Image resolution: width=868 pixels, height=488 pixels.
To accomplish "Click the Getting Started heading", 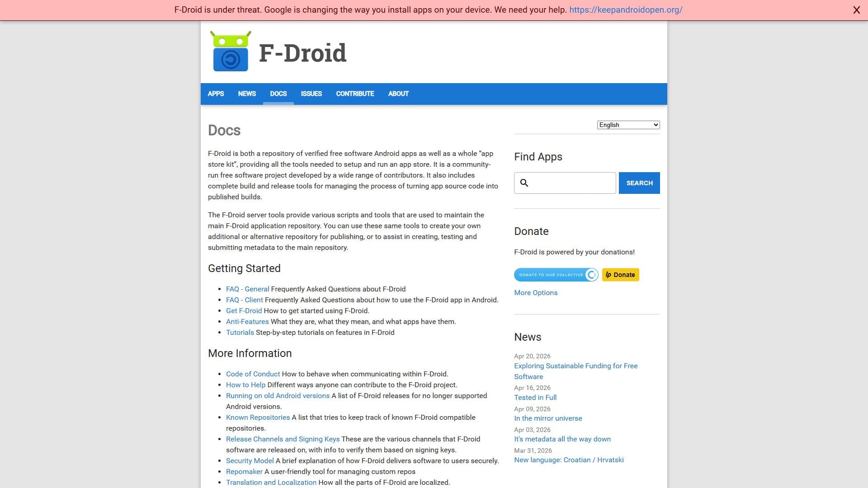I will coord(244,268).
